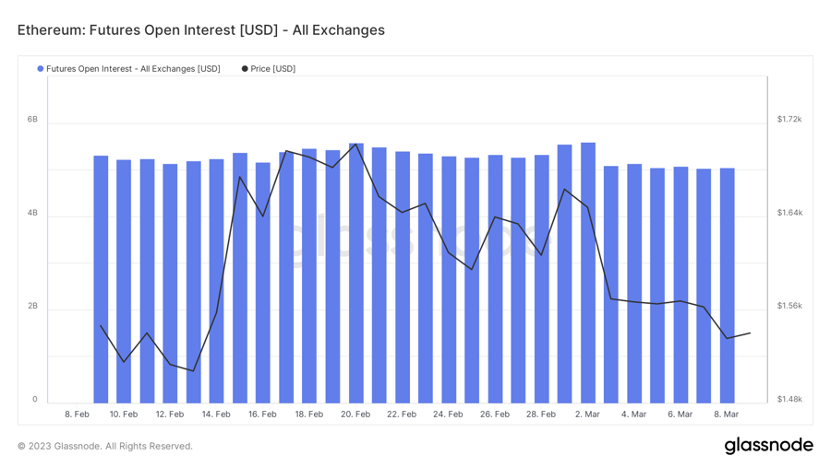The image size is (832, 468).
Task: Click the chart title text
Action: tap(201, 30)
